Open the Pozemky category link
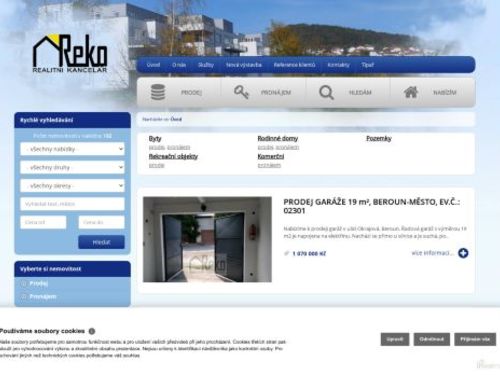This screenshot has height=375, width=500. tap(379, 138)
